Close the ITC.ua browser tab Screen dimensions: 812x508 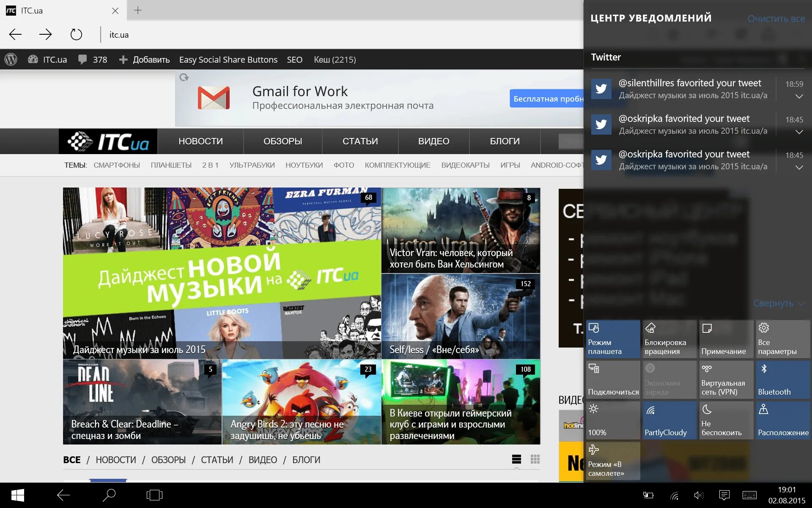[x=115, y=11]
